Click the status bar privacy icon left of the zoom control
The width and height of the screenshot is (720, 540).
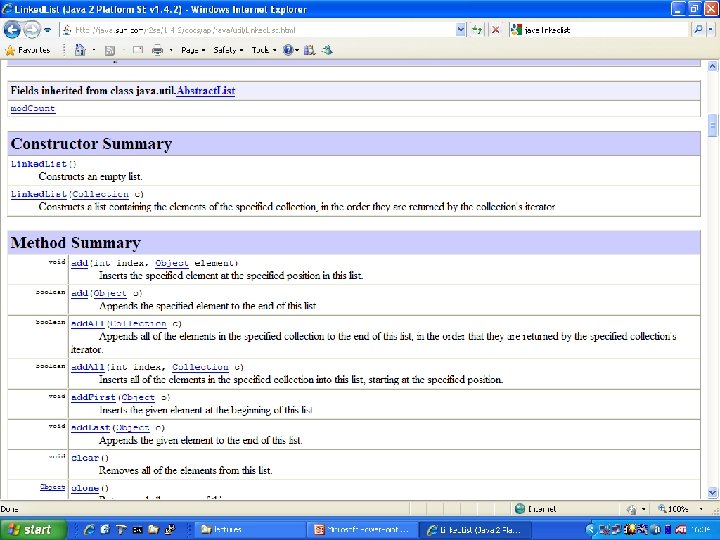pyautogui.click(x=632, y=509)
